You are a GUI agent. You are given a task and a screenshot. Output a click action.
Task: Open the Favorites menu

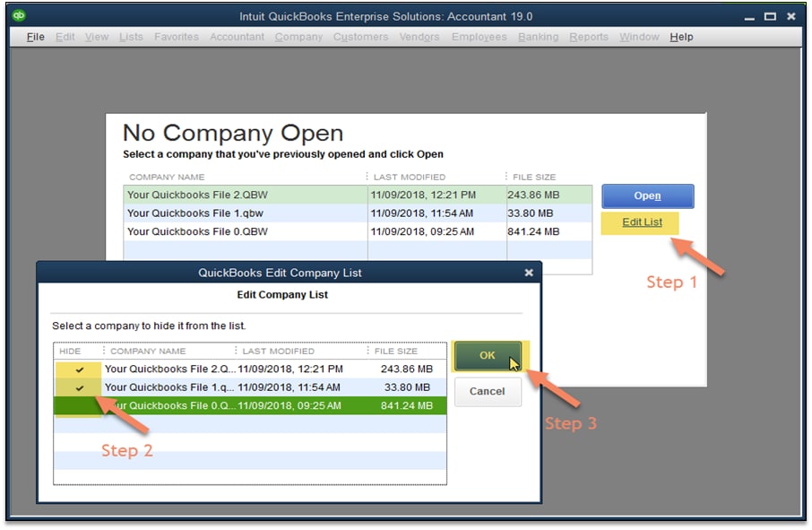(176, 37)
